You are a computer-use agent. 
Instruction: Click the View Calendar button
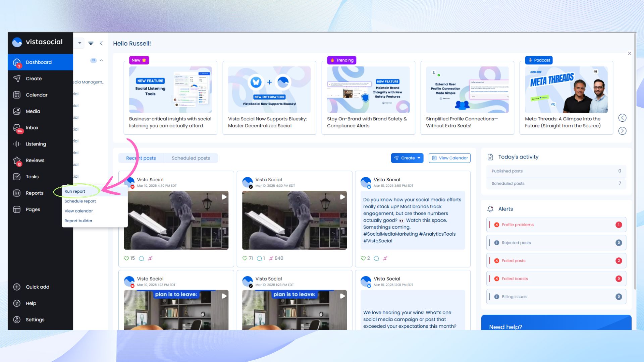[x=449, y=158]
